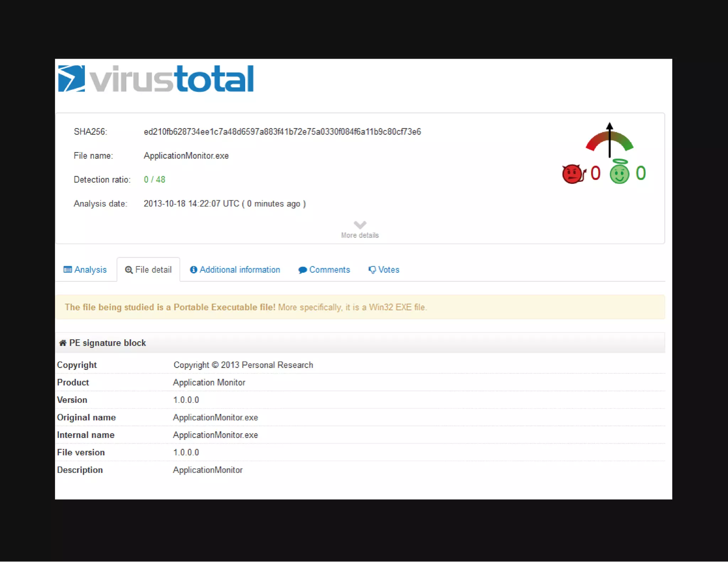
Task: Click the thumbs-down Votes icon
Action: click(x=372, y=270)
